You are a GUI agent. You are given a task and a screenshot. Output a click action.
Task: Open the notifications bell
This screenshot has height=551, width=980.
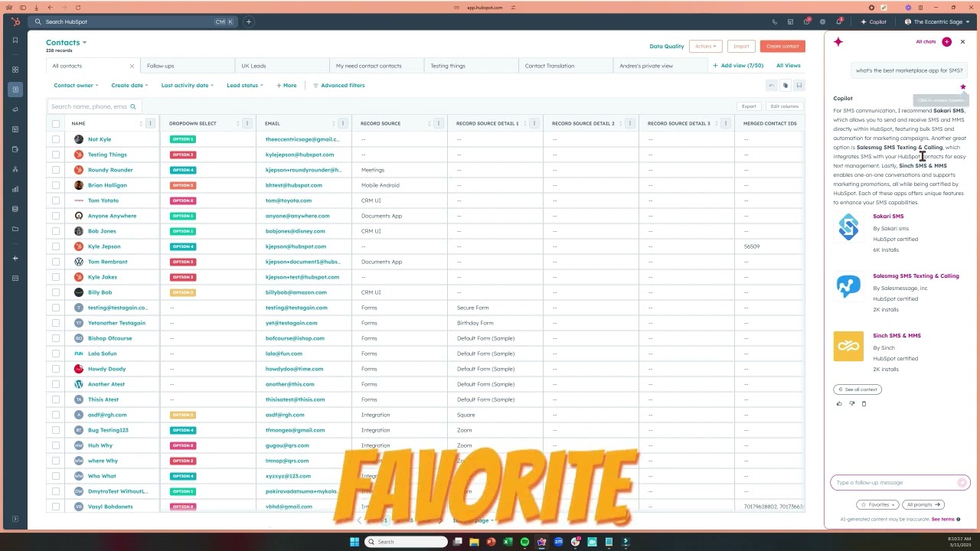pos(839,22)
